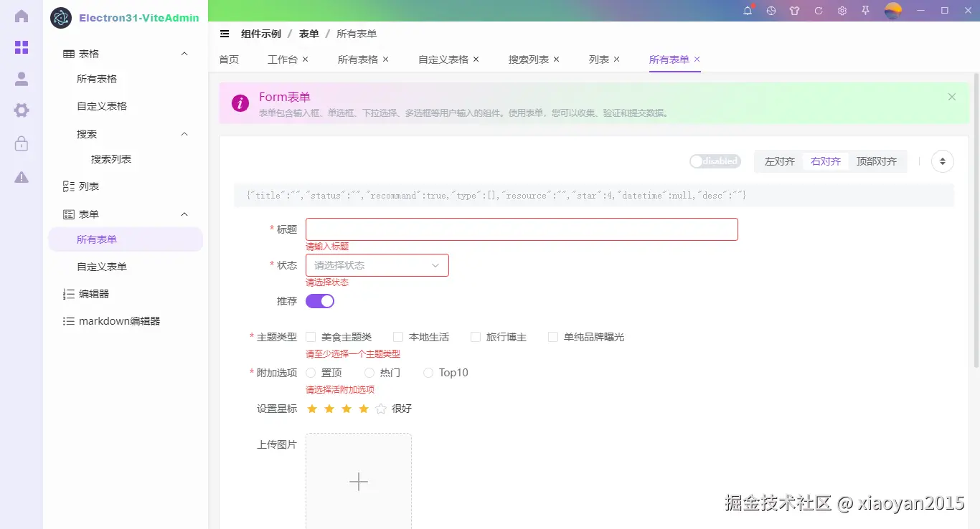The width and height of the screenshot is (980, 529).
Task: Open the theme shirt icon
Action: coord(794,11)
